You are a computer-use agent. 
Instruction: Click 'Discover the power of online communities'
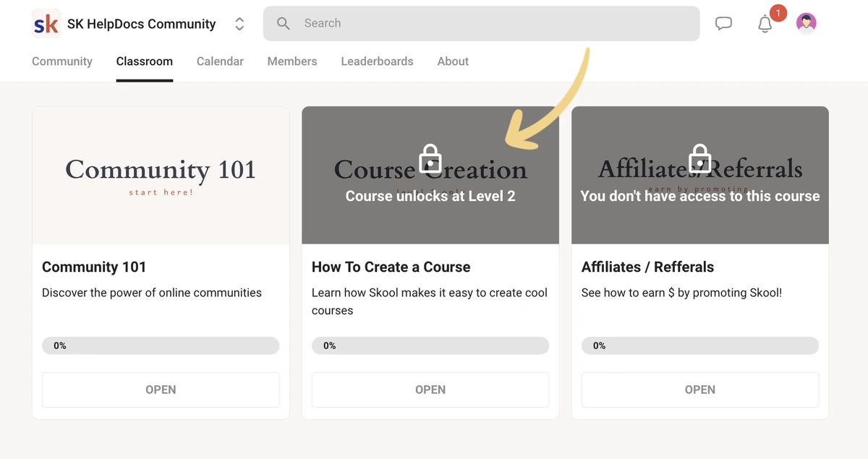click(152, 293)
